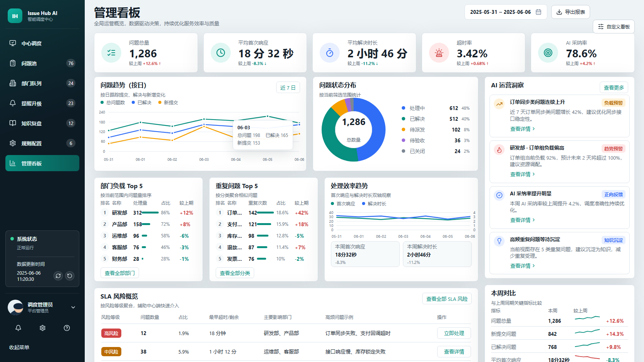Toggle the 解决时长 legend in efficiency chart
This screenshot has width=644, height=362.
click(x=374, y=204)
